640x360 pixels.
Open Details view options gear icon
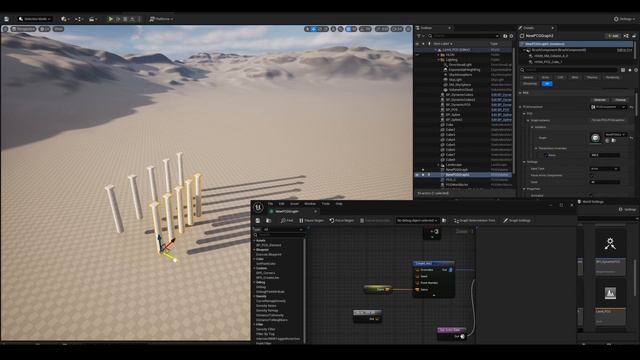[x=636, y=70]
